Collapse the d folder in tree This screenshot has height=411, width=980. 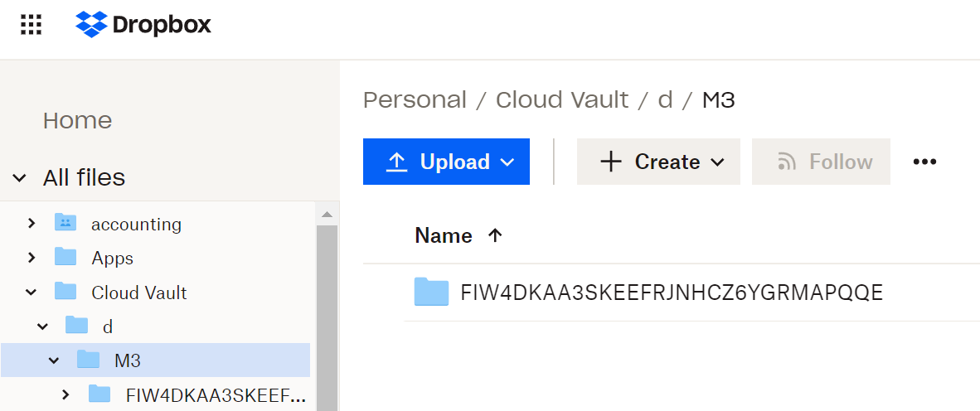point(43,326)
